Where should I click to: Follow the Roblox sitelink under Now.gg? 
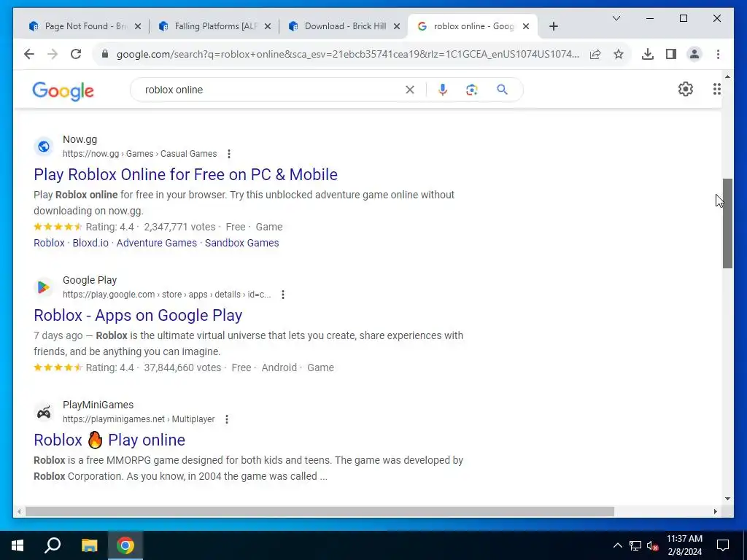pyautogui.click(x=49, y=243)
